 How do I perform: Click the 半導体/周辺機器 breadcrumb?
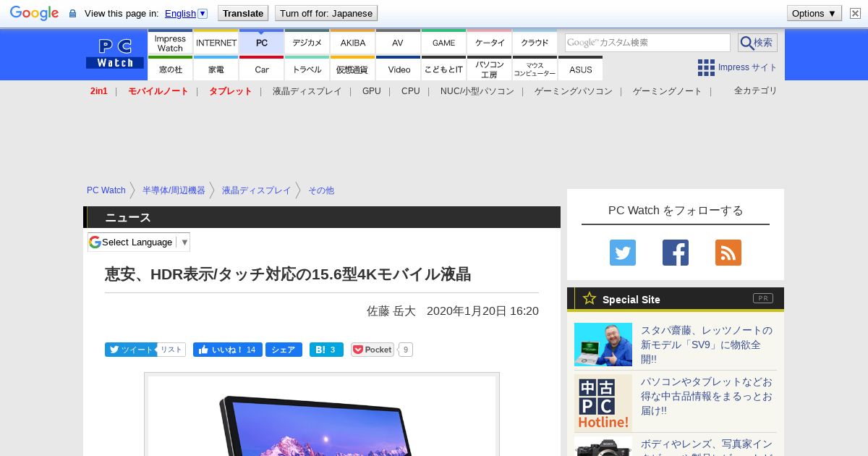point(174,190)
